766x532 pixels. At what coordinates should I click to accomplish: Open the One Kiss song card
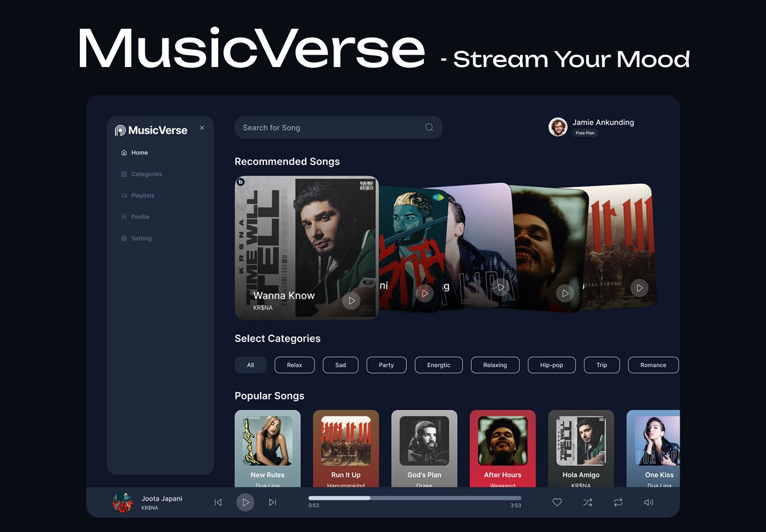pos(653,448)
